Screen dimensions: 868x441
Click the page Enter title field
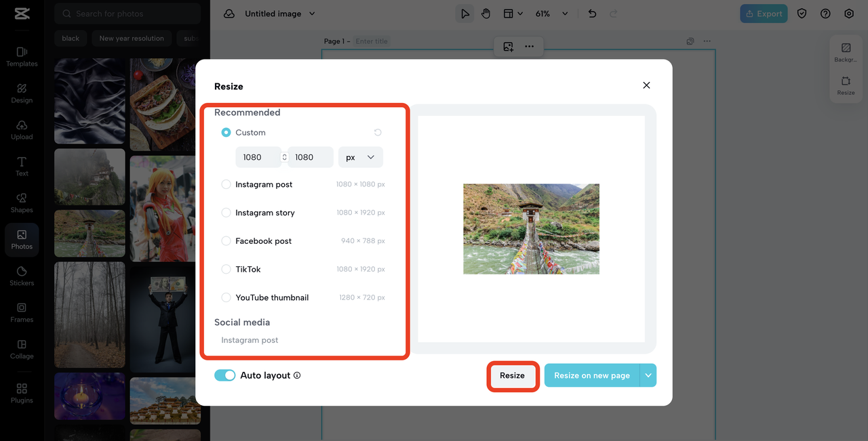(372, 41)
